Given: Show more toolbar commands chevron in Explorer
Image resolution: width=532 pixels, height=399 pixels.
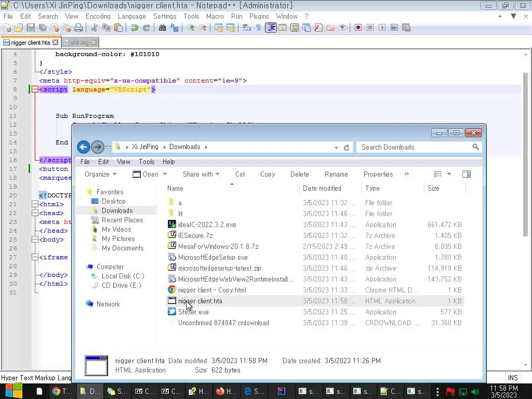Looking at the screenshot, I should pyautogui.click(x=406, y=174).
